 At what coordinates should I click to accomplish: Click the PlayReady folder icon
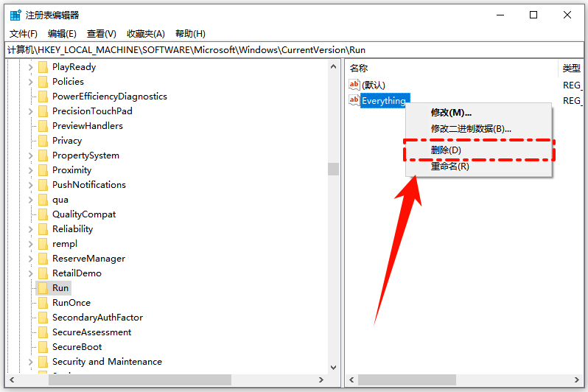coord(43,67)
